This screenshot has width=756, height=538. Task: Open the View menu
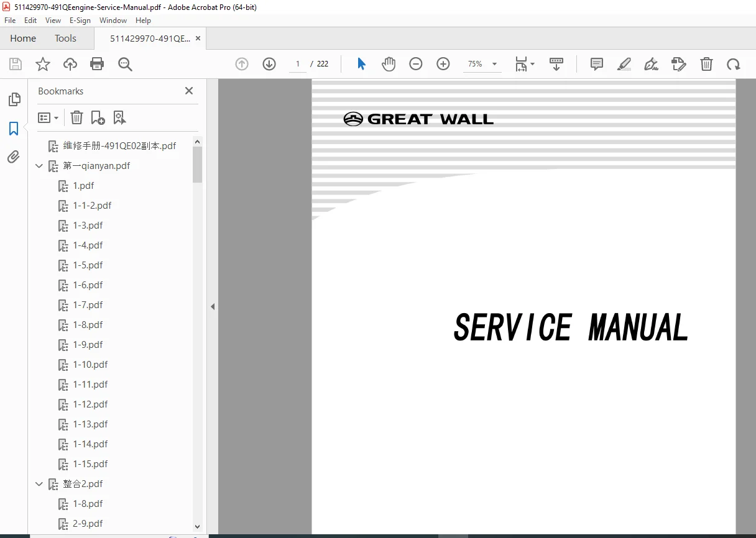53,21
